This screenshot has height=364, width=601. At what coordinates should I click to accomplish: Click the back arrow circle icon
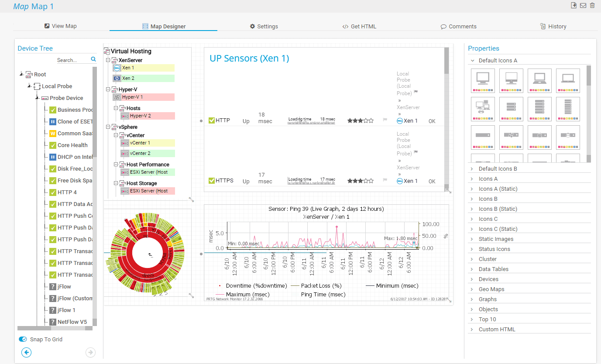pyautogui.click(x=27, y=352)
